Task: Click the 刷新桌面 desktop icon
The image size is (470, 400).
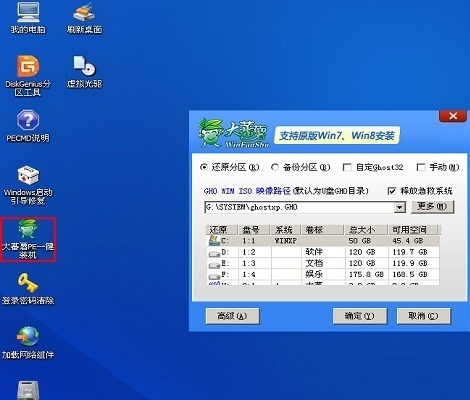Action: point(84,18)
